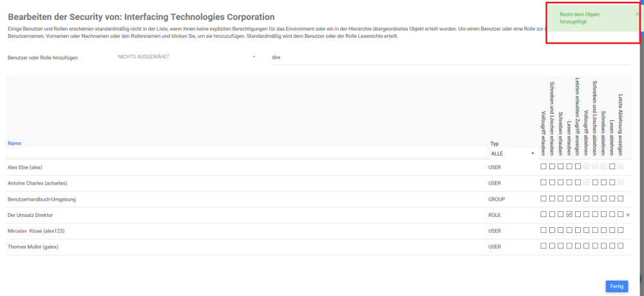Click the ROLE type cell
Screen dimensions: 644x296
tap(495, 215)
